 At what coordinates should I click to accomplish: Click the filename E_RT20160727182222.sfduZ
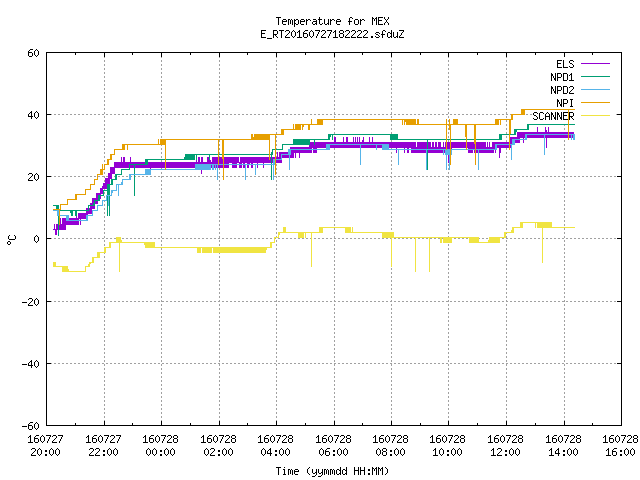point(332,34)
